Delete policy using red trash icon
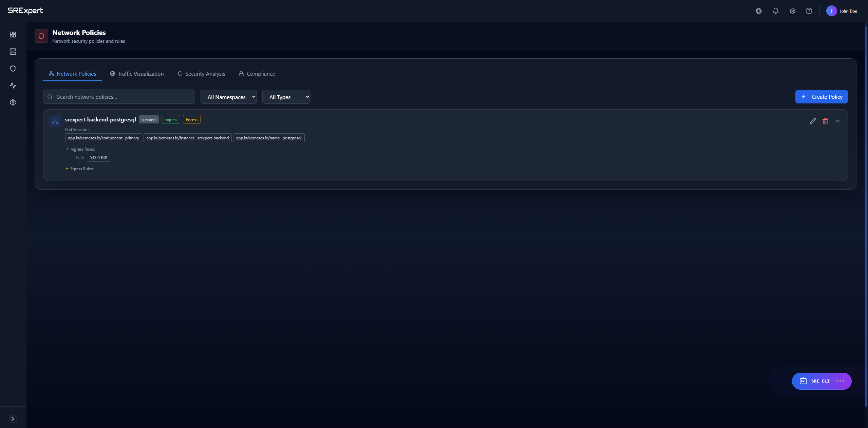This screenshot has width=868, height=428. [825, 121]
